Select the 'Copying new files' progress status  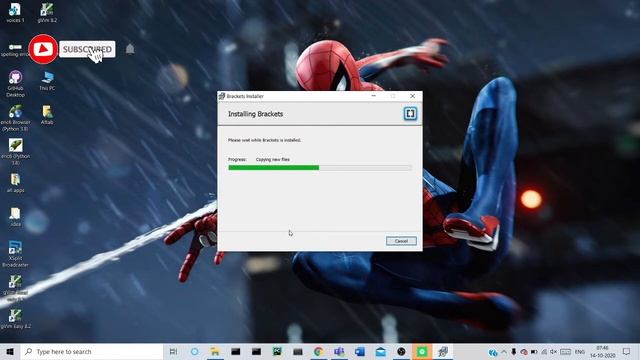[273, 160]
